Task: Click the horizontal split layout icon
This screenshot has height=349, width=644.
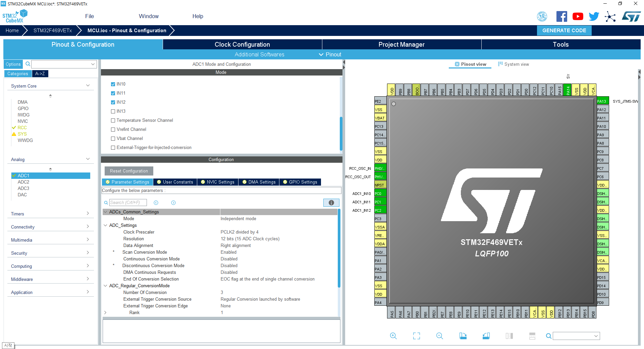Action: pos(532,336)
